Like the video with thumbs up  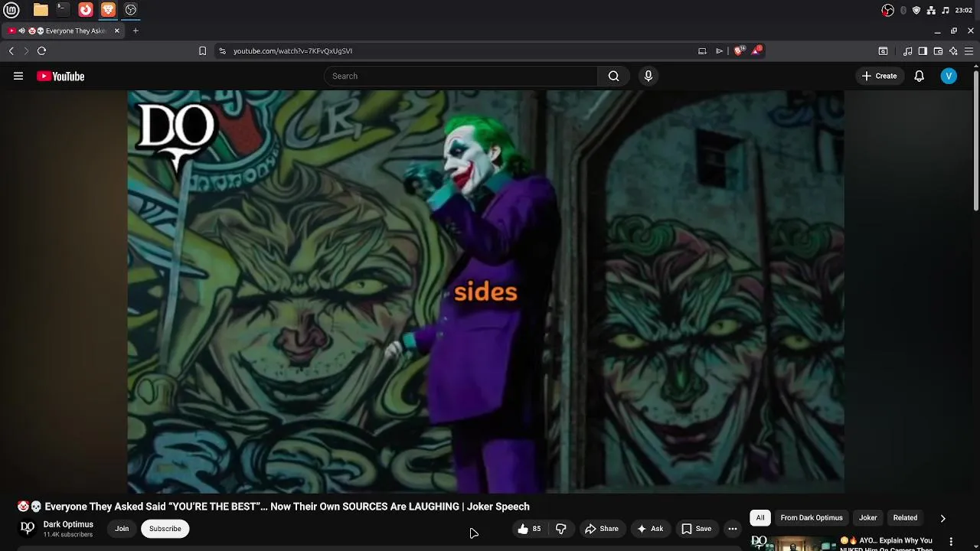[529, 529]
